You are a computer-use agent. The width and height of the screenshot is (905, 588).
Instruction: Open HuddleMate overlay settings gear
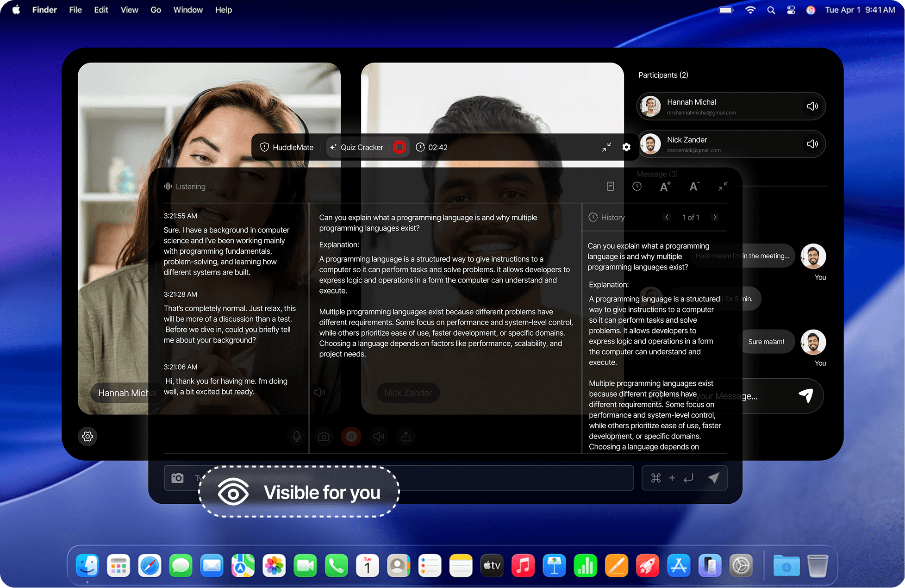point(626,147)
